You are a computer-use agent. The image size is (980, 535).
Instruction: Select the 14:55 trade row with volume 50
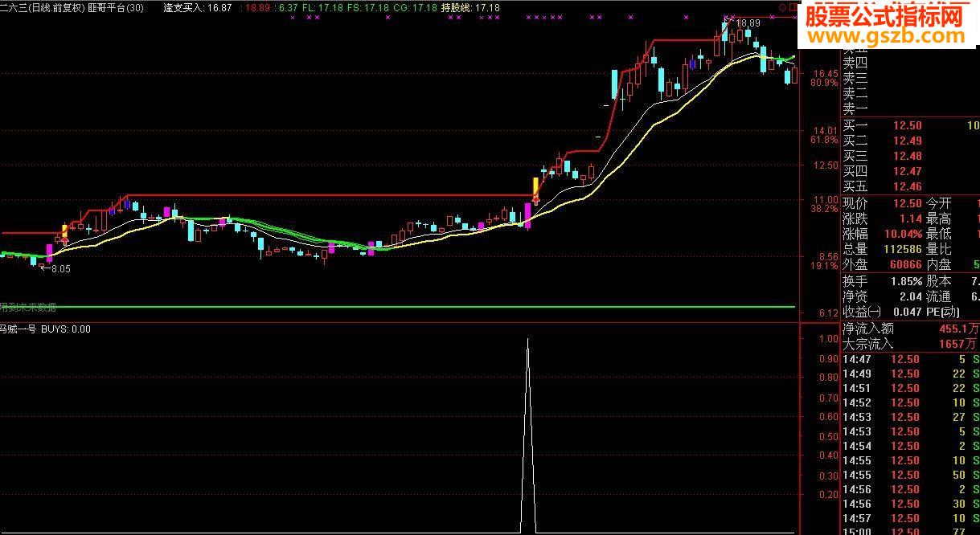coord(910,475)
